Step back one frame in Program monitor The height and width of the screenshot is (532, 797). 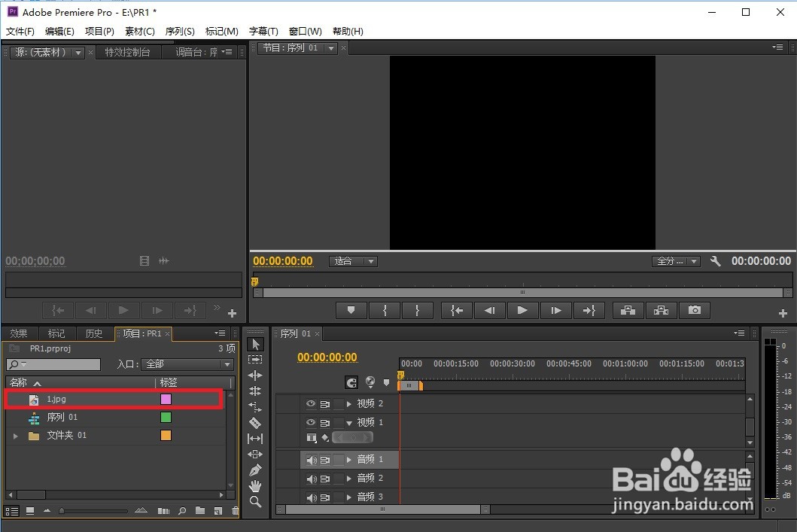[489, 310]
